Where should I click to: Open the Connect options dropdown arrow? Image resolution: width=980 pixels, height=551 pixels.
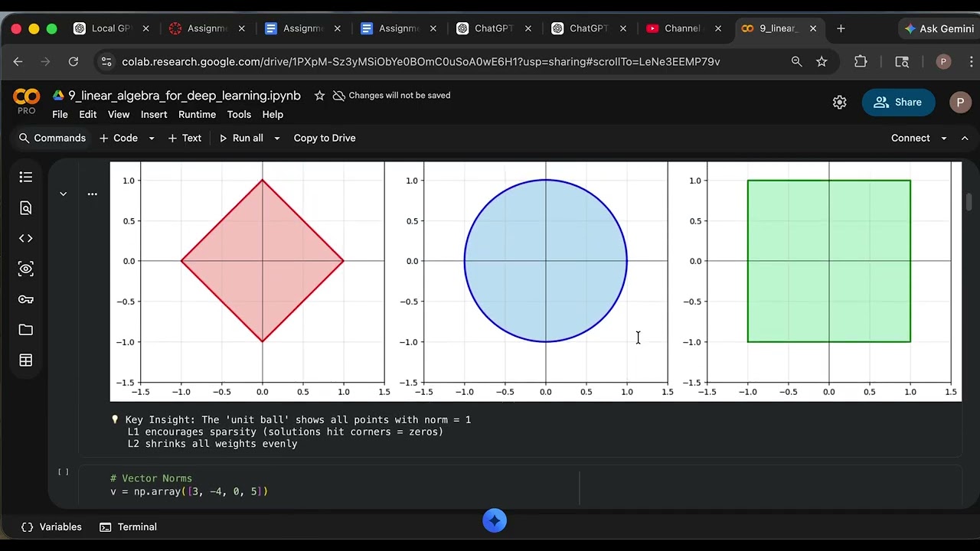[x=944, y=139]
